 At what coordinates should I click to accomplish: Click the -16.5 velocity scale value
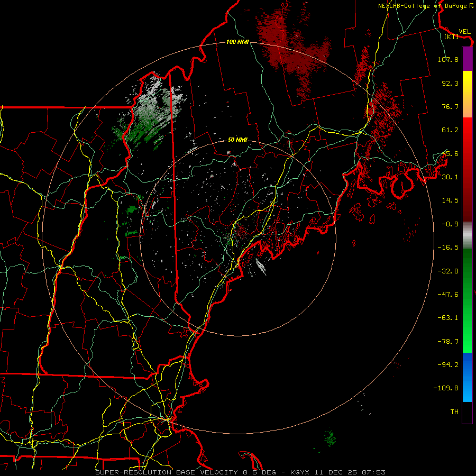click(x=448, y=248)
